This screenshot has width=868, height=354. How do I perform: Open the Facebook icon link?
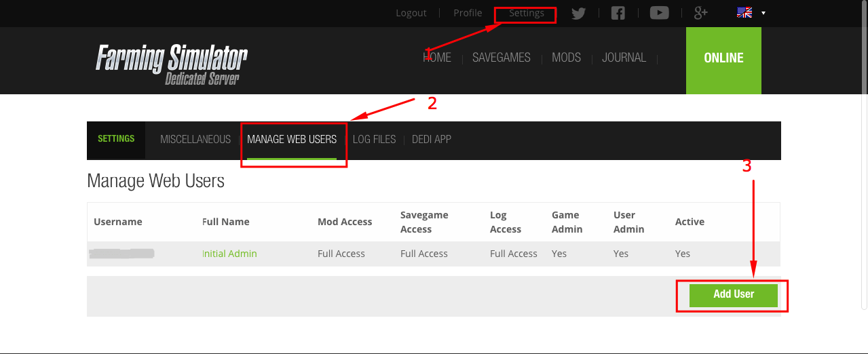(618, 14)
